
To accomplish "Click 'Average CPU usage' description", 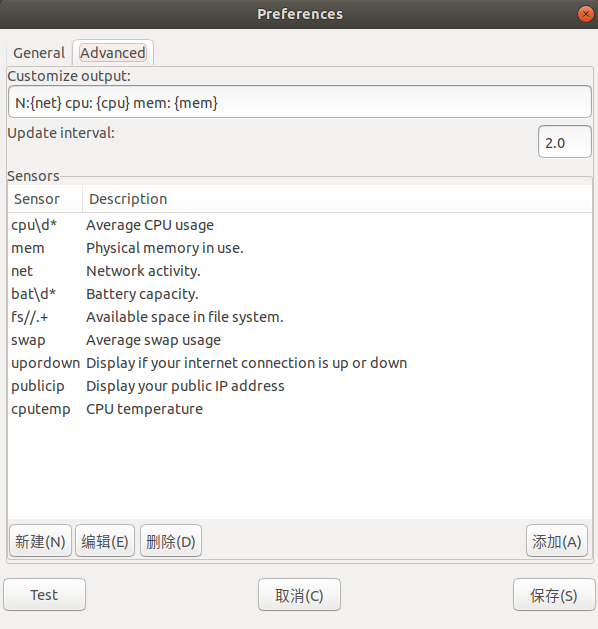I will pos(150,225).
